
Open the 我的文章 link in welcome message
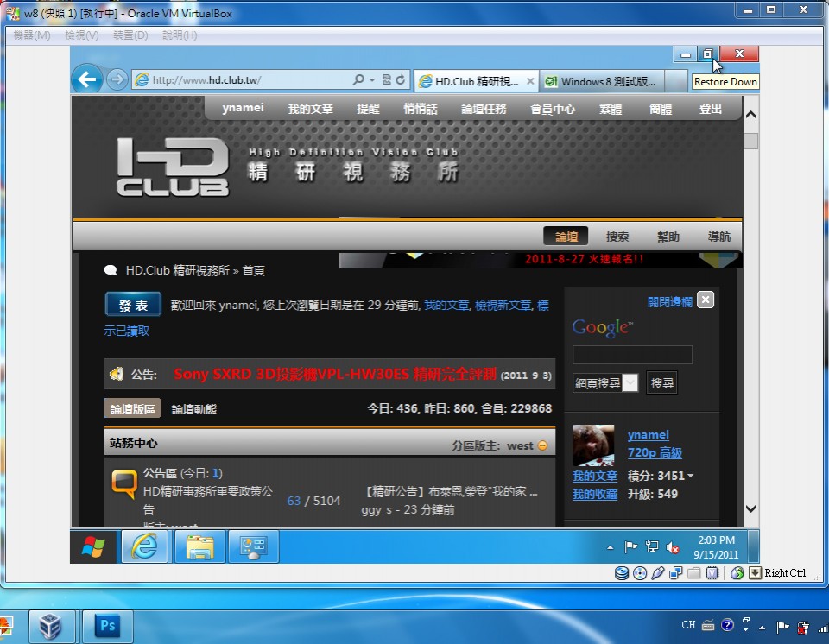click(x=446, y=305)
